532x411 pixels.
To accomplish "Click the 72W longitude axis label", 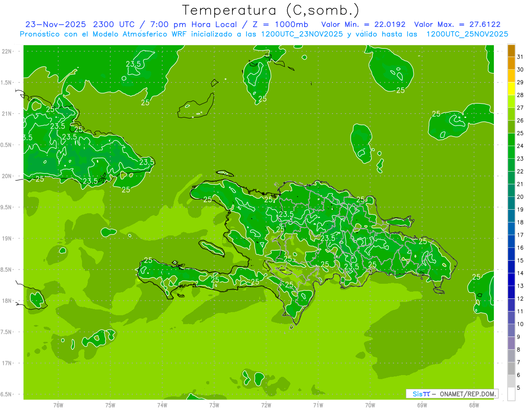I will point(266,405).
